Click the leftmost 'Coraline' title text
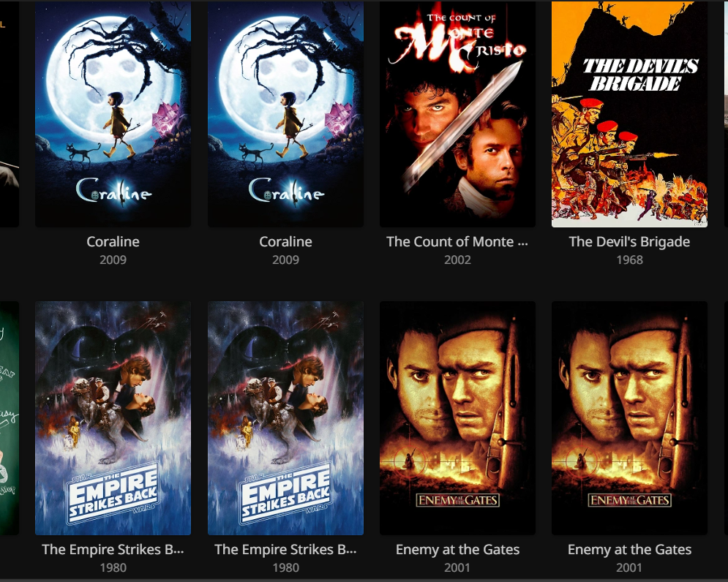This screenshot has height=582, width=728. pos(113,242)
